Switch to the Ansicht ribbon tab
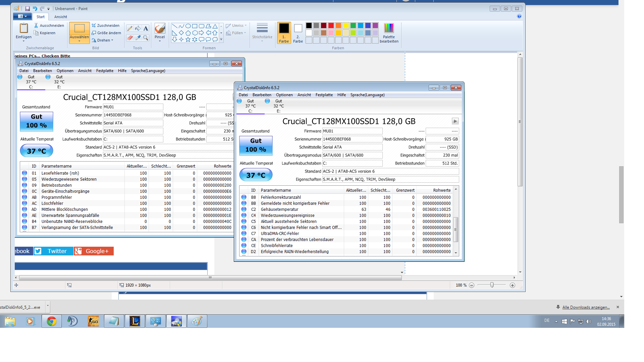This screenshot has width=644, height=362. (61, 17)
